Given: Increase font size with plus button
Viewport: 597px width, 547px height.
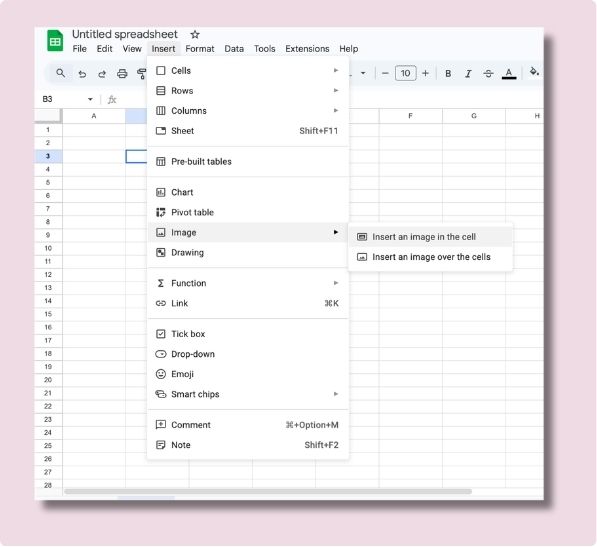Looking at the screenshot, I should pyautogui.click(x=426, y=73).
